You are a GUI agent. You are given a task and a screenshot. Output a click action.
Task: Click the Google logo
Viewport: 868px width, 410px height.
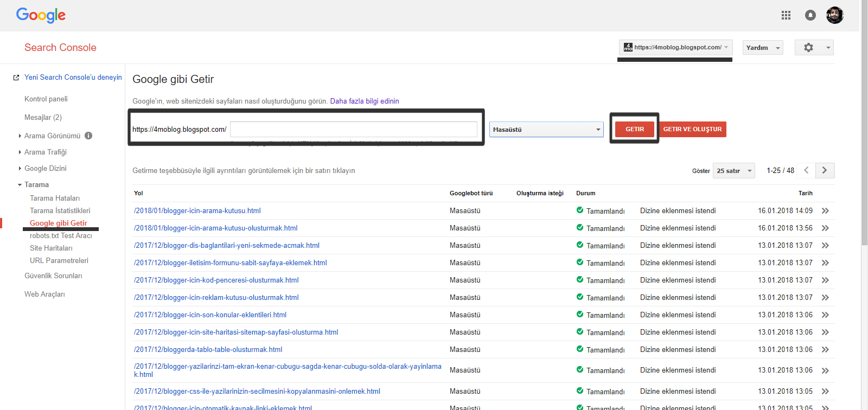tap(41, 15)
